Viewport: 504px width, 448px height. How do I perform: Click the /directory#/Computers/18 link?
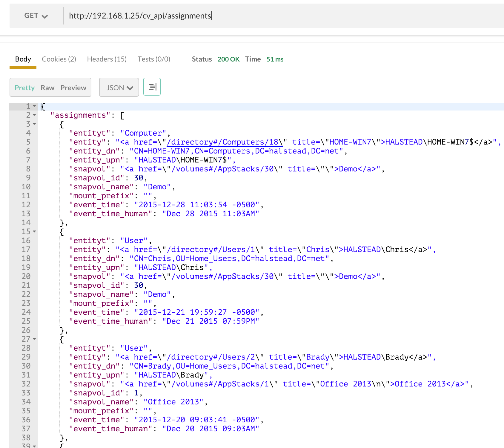tap(222, 142)
